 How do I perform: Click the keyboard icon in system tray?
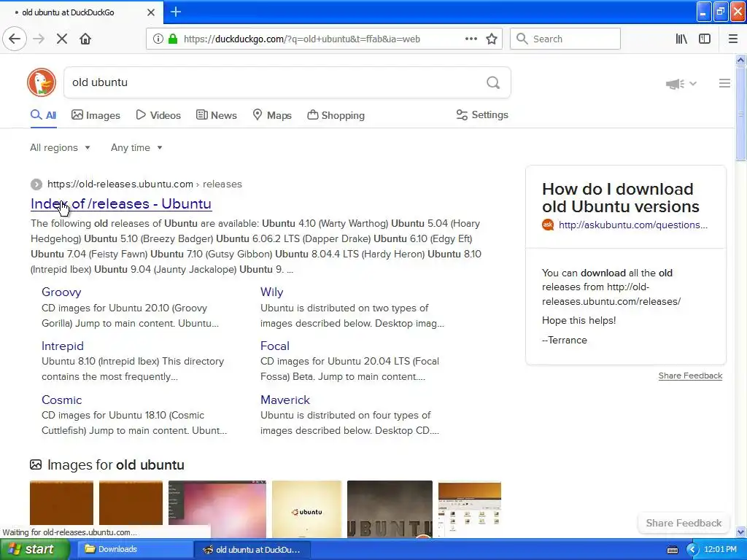click(x=672, y=550)
